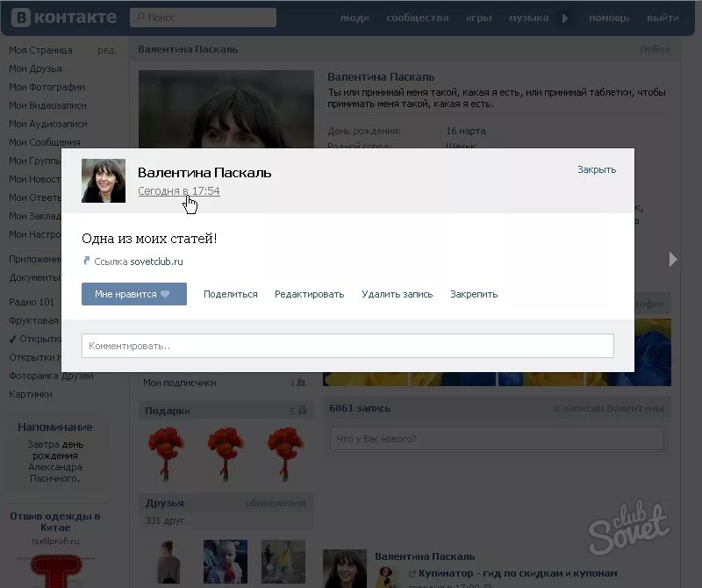This screenshot has height=588, width=702.
Task: Click the profile photo on the background page
Action: (226, 109)
